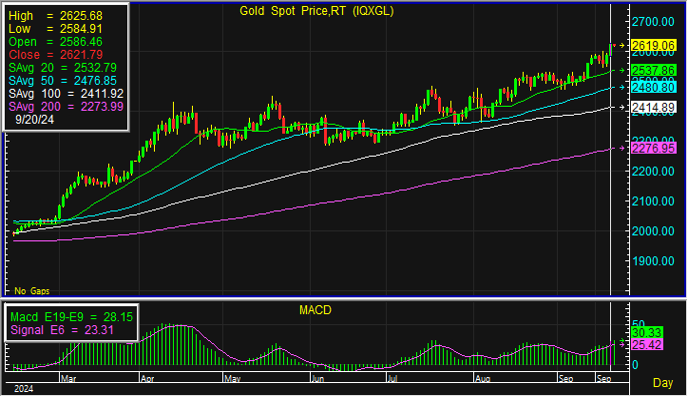Click the SAvg 200 legend entry
Viewport: 688px width, 397px height.
[66, 107]
